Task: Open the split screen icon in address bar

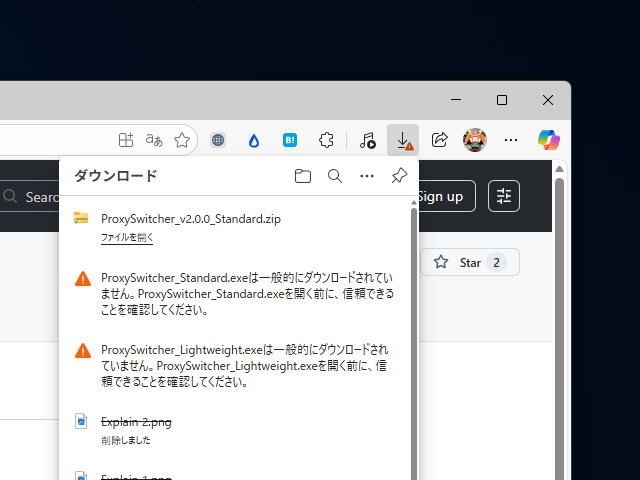Action: [126, 140]
